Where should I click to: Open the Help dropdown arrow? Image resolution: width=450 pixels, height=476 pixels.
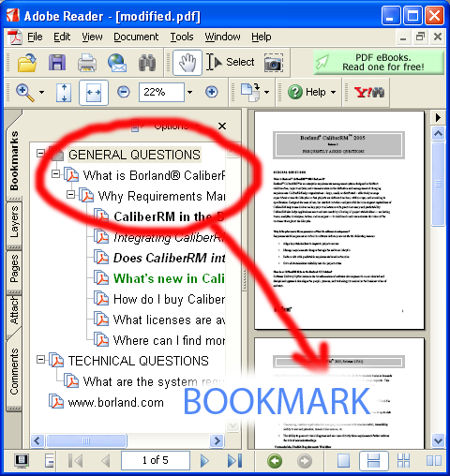pos(334,92)
